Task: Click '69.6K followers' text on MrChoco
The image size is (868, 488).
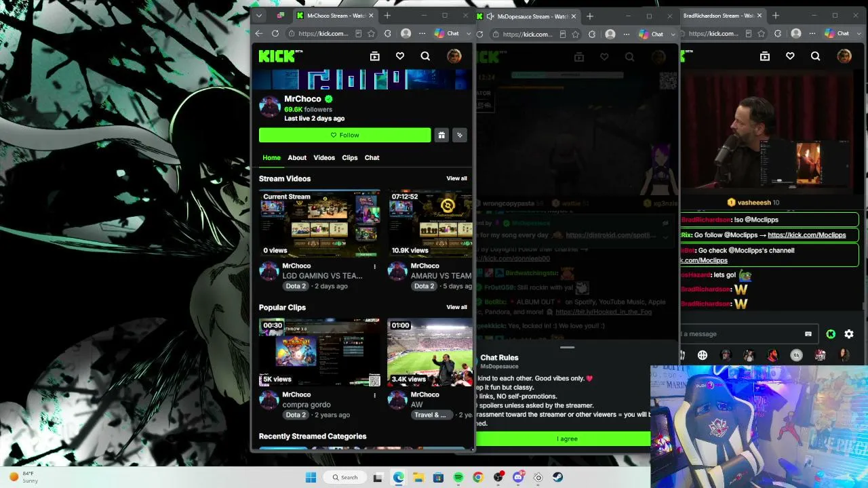Action: point(308,109)
